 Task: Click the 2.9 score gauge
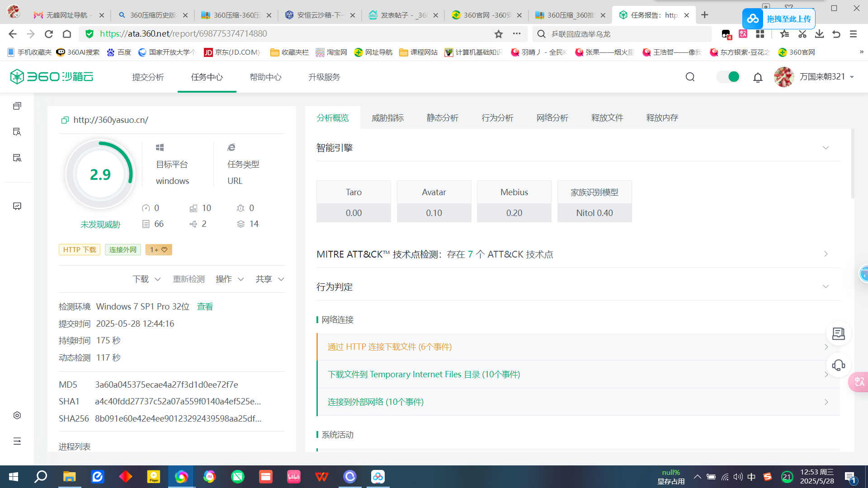click(x=100, y=174)
